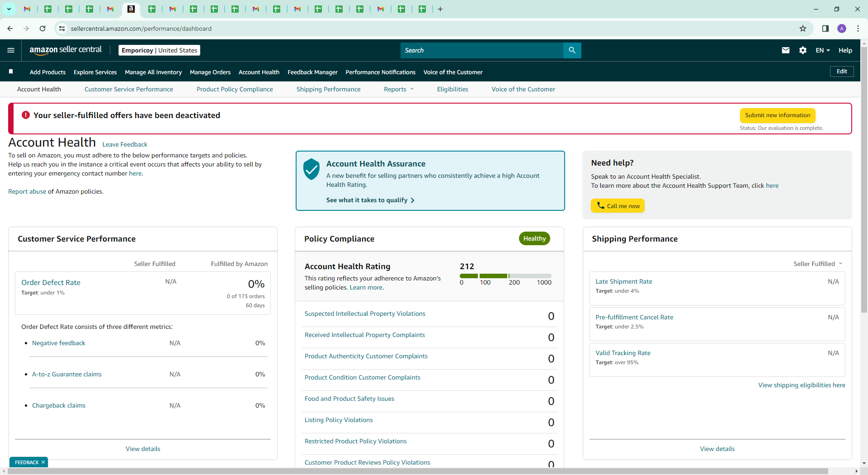This screenshot has width=868, height=475.
Task: Open the Chargeback claims link
Action: pos(59,405)
